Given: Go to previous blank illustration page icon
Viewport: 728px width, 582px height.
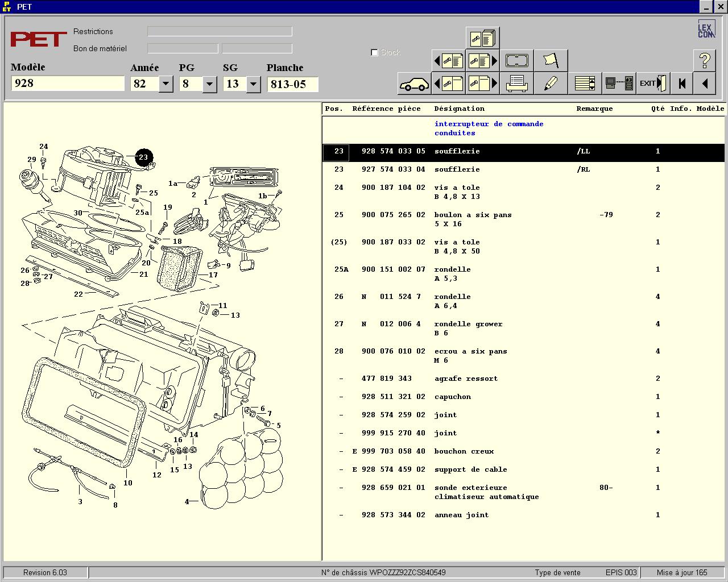Looking at the screenshot, I should (x=449, y=84).
